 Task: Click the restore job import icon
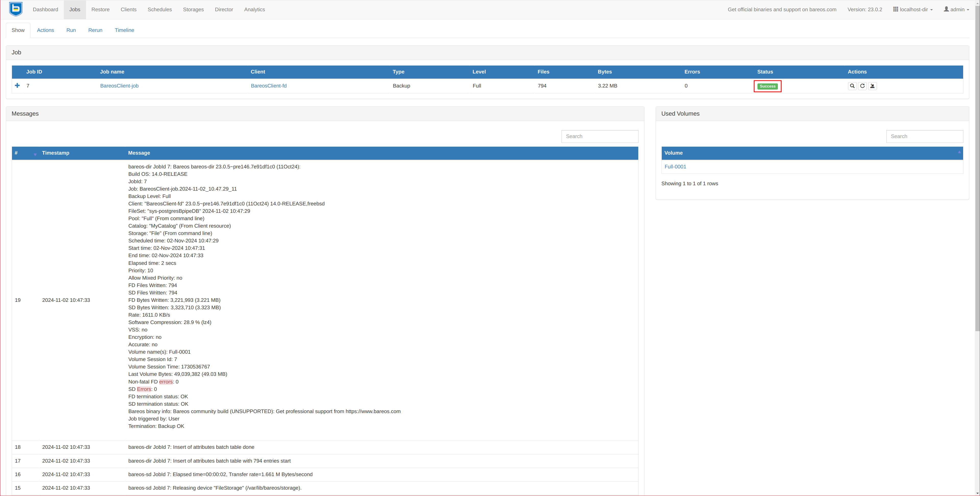point(873,86)
